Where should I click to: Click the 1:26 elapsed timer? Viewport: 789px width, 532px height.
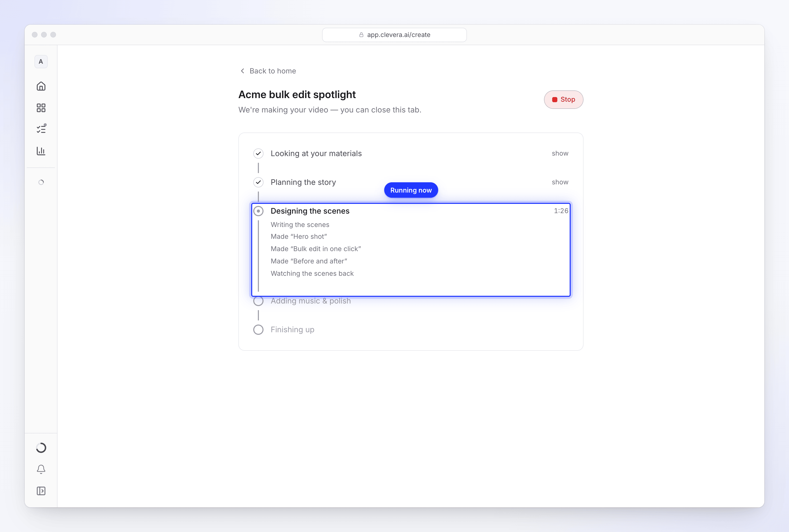(x=561, y=211)
